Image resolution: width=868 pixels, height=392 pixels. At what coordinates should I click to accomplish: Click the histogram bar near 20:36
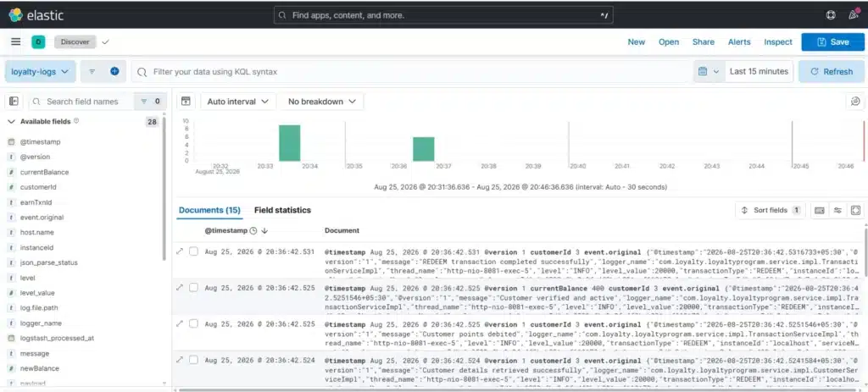tap(424, 149)
